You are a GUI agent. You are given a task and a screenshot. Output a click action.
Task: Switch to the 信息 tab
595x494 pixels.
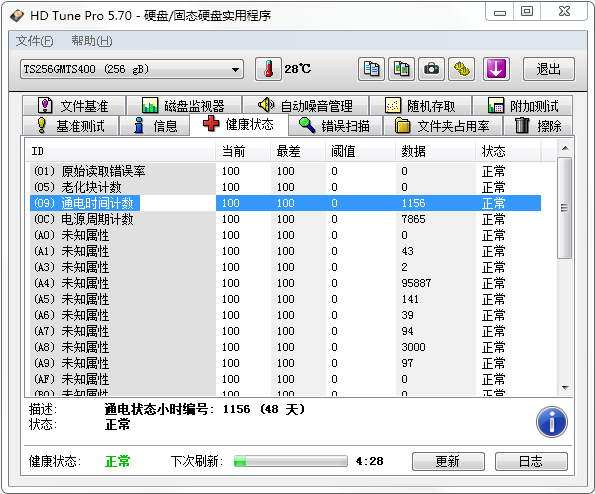pyautogui.click(x=155, y=126)
